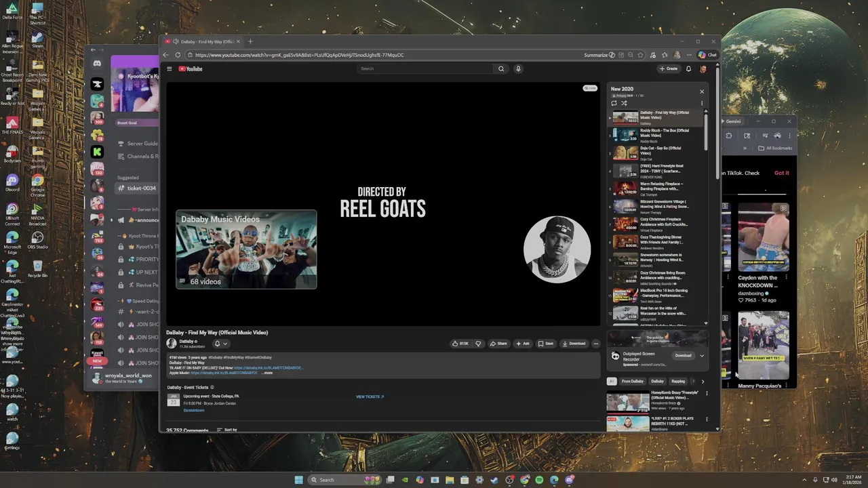Play Roddy Ricch The Box playlist item
This screenshot has height=488, width=868.
click(656, 134)
